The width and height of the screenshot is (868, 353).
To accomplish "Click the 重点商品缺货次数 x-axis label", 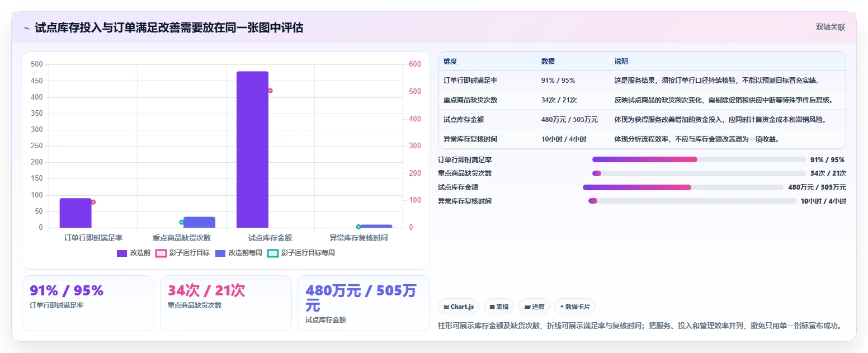I will [x=182, y=238].
